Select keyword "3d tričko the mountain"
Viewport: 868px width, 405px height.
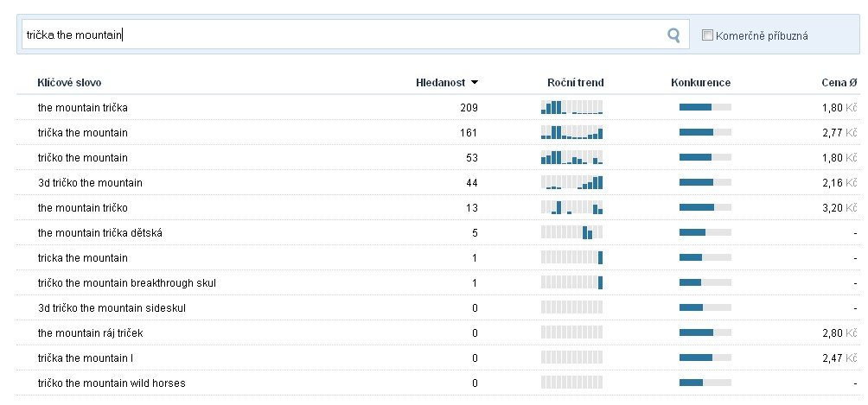click(x=90, y=182)
